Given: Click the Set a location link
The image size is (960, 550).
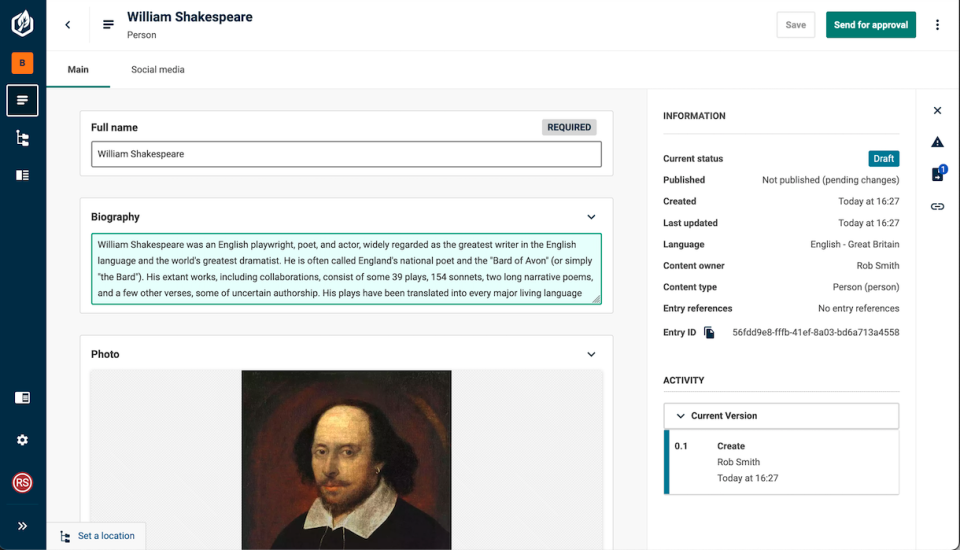Looking at the screenshot, I should click(106, 536).
